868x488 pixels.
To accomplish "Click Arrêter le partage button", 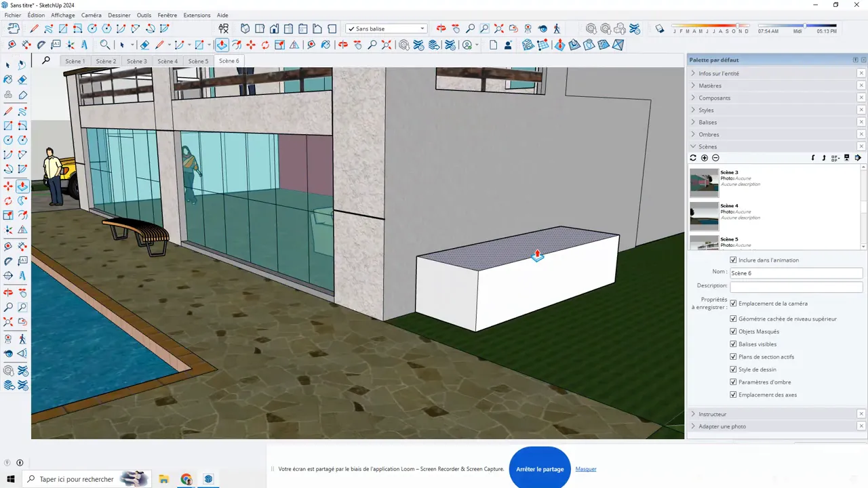I will (x=540, y=468).
